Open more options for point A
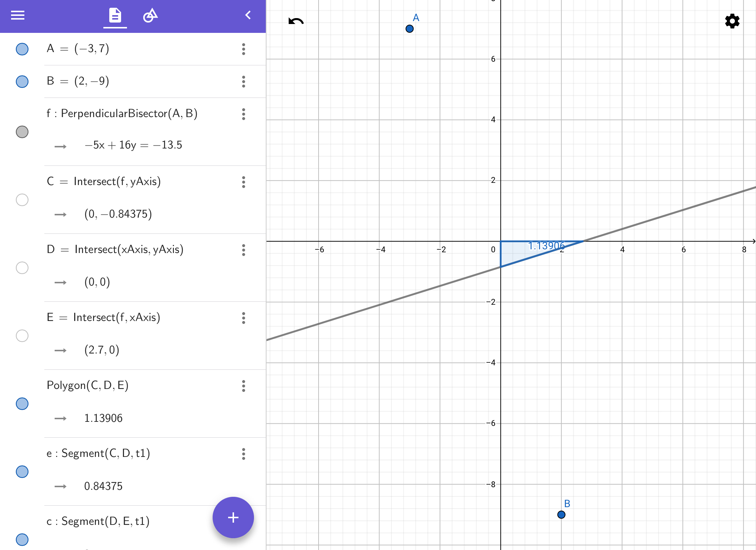756x550 pixels. (x=243, y=49)
